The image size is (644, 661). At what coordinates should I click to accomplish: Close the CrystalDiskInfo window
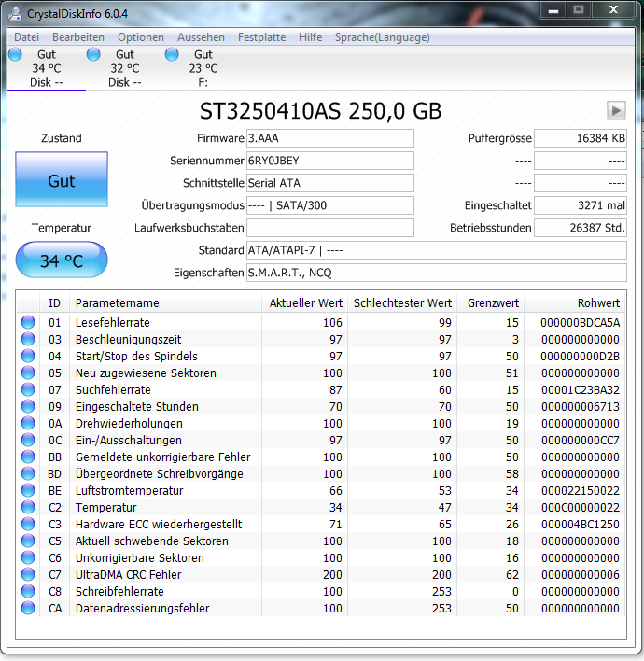point(613,10)
